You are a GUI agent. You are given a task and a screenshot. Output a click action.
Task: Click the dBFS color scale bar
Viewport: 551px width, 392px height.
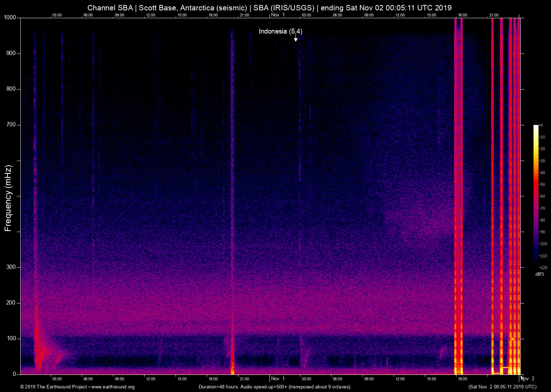click(x=535, y=196)
